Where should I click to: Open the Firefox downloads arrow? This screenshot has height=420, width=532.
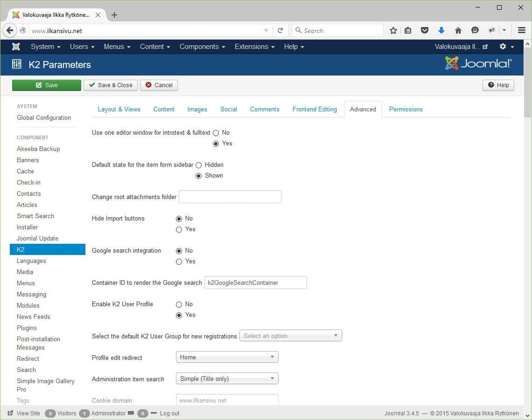(441, 30)
